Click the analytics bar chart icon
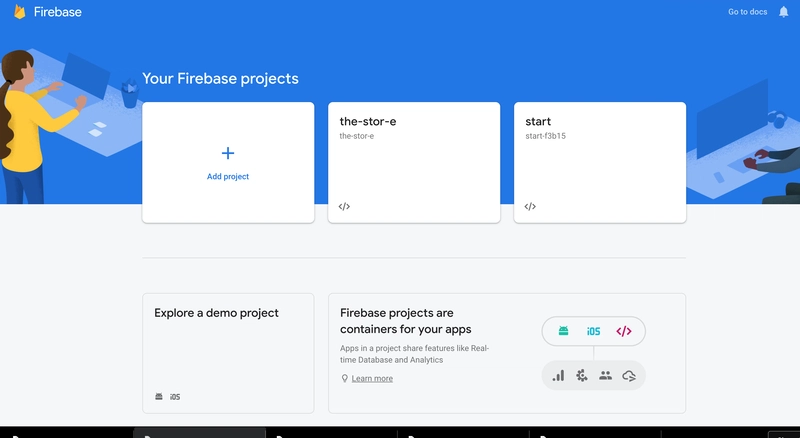 [558, 376]
